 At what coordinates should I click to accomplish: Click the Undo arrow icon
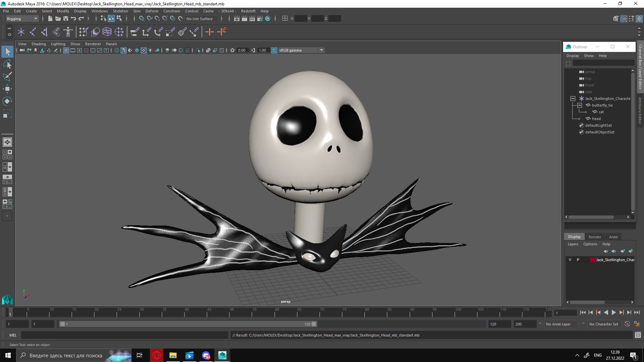pos(73,18)
